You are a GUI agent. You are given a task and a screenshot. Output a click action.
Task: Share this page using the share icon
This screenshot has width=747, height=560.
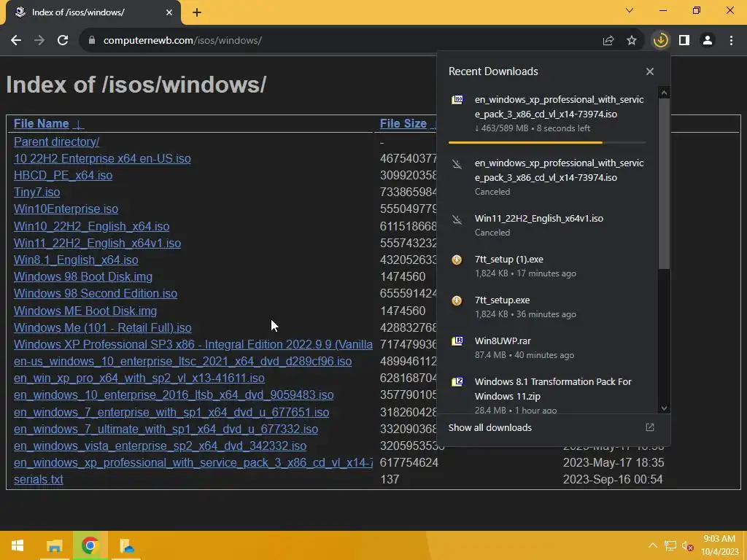tap(608, 41)
